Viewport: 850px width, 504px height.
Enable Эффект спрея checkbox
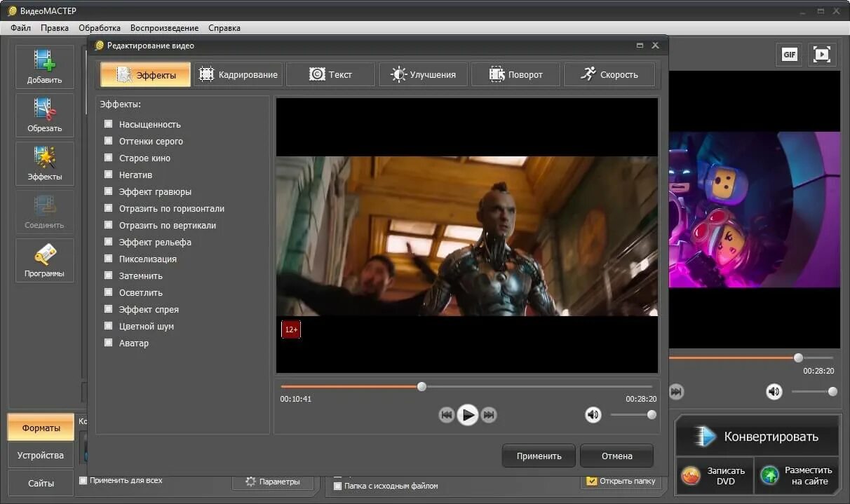108,309
